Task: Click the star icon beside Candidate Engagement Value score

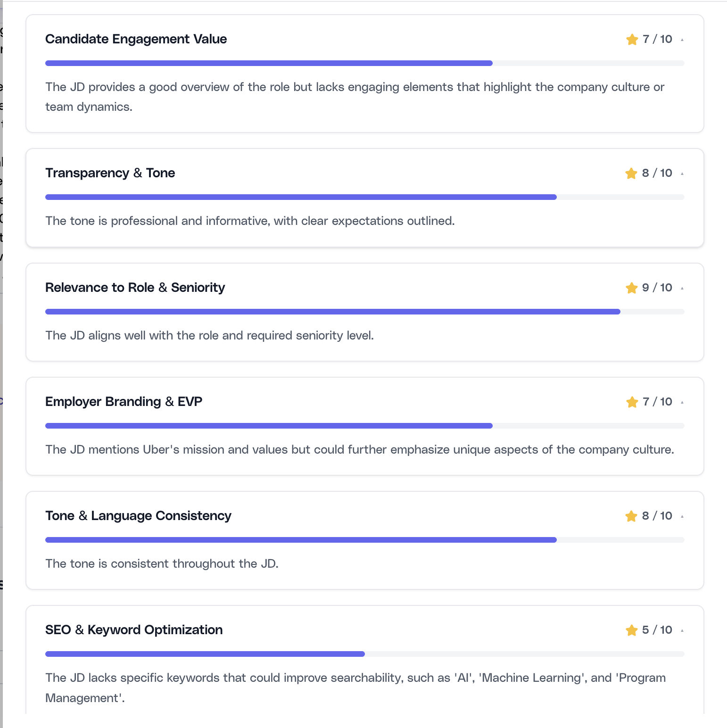Action: pos(632,40)
